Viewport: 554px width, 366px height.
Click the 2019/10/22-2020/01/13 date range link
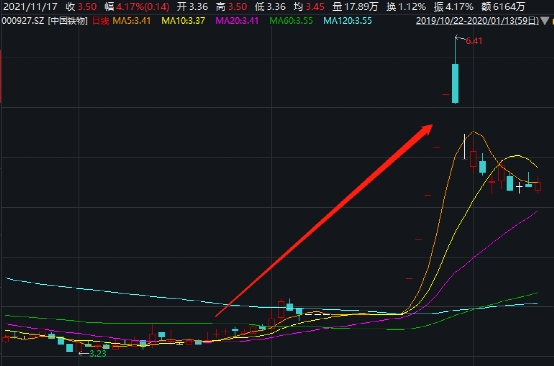click(477, 21)
